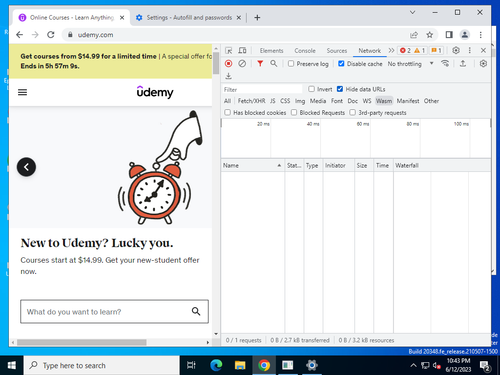This screenshot has height=375, width=500.
Task: Click the orange issues count badge
Action: point(436,50)
